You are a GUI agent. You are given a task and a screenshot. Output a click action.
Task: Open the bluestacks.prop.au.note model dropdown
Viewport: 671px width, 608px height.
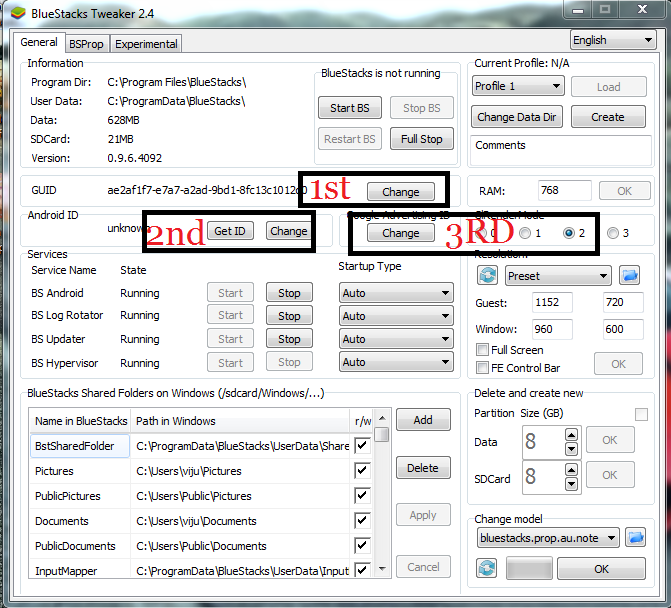point(548,538)
